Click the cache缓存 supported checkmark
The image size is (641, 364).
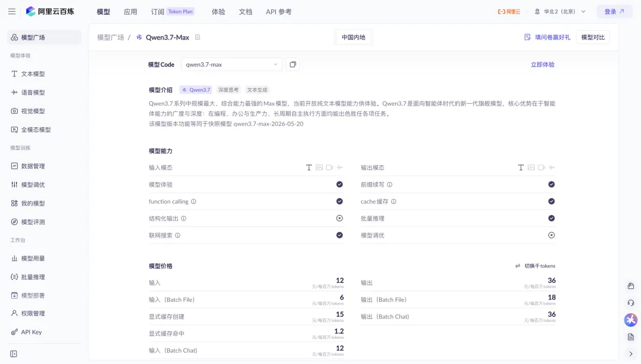click(x=551, y=202)
